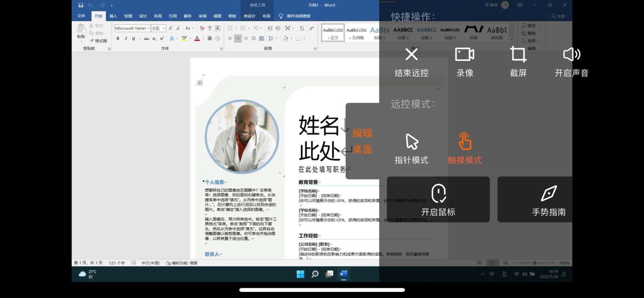Apply yellow text highlight color
Image resolution: width=644 pixels, height=298 pixels.
pyautogui.click(x=184, y=39)
